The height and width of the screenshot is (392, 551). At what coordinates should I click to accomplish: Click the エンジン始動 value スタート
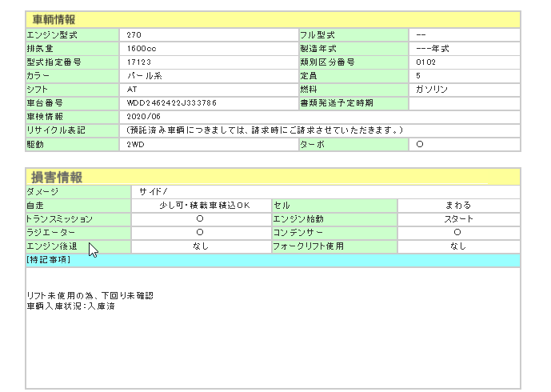[x=457, y=219]
